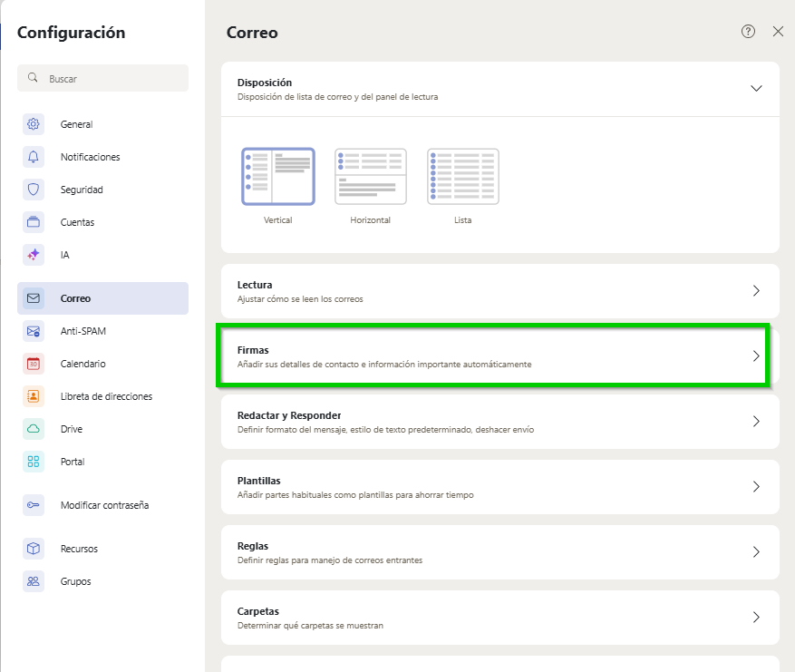Click the help question mark icon

pos(748,32)
